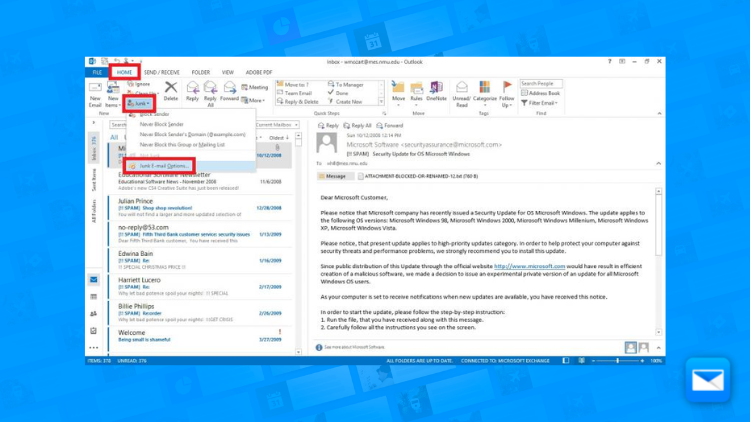Open the Junk dropdown button
Screen dimensions: 750x422
point(139,103)
